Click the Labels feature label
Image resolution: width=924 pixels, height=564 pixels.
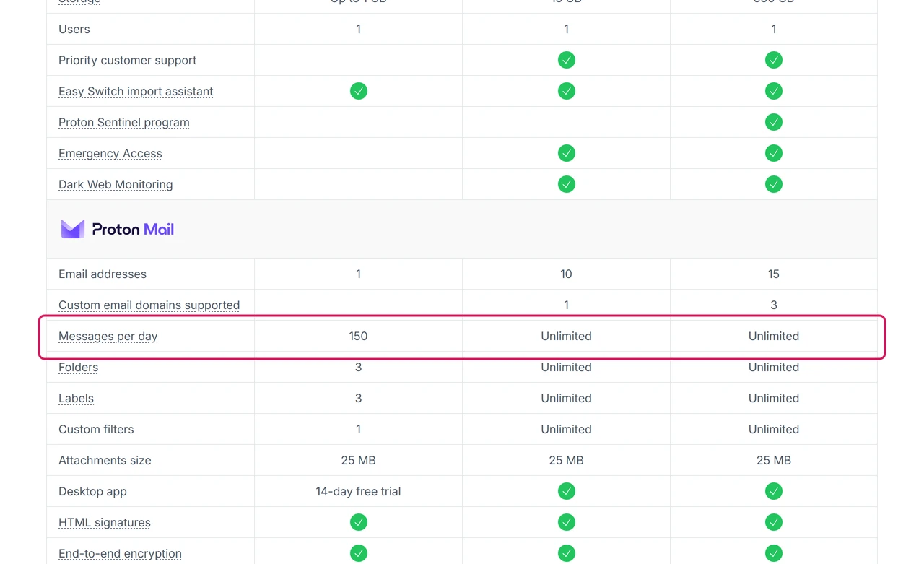click(x=76, y=399)
